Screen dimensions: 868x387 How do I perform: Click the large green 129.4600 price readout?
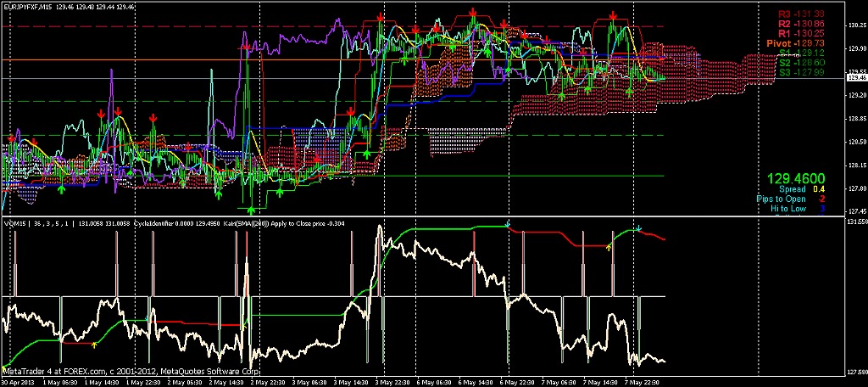pyautogui.click(x=796, y=179)
